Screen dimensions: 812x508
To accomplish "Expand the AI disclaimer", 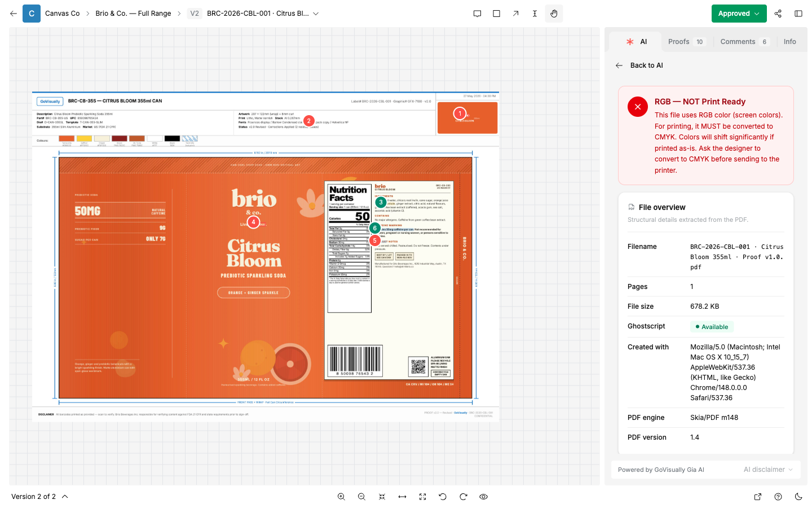I will click(x=768, y=470).
